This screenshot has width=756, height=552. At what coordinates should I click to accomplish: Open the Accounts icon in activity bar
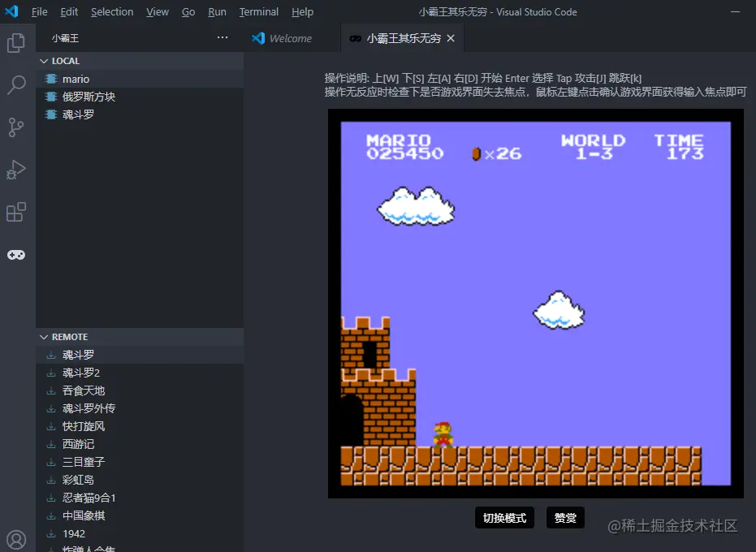click(x=16, y=540)
